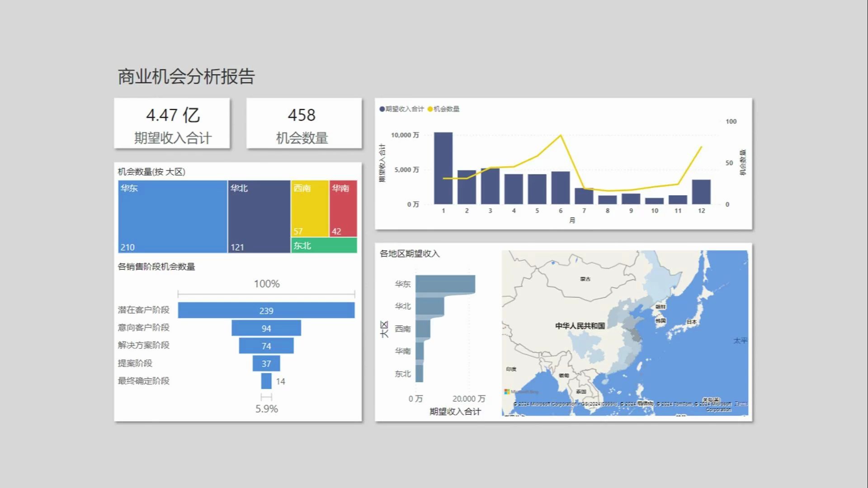This screenshot has width=868, height=488.
Task: Select the 华东 treemap block
Action: point(173,216)
